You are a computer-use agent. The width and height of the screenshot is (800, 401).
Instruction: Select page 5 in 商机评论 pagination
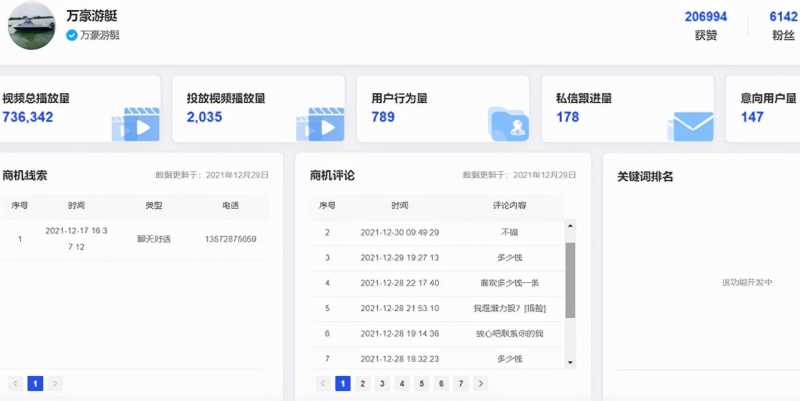pos(421,384)
